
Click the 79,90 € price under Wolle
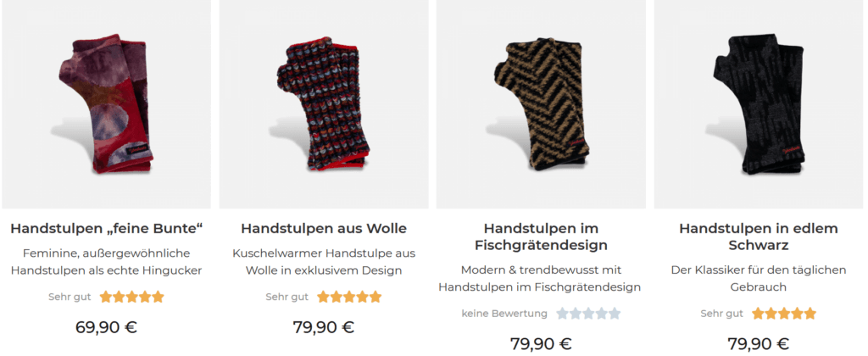(x=324, y=327)
